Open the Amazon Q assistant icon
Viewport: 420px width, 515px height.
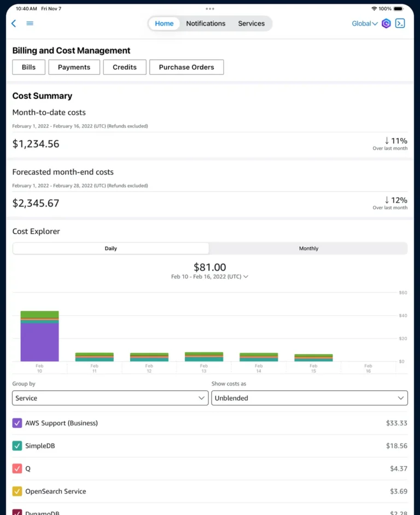pyautogui.click(x=386, y=24)
